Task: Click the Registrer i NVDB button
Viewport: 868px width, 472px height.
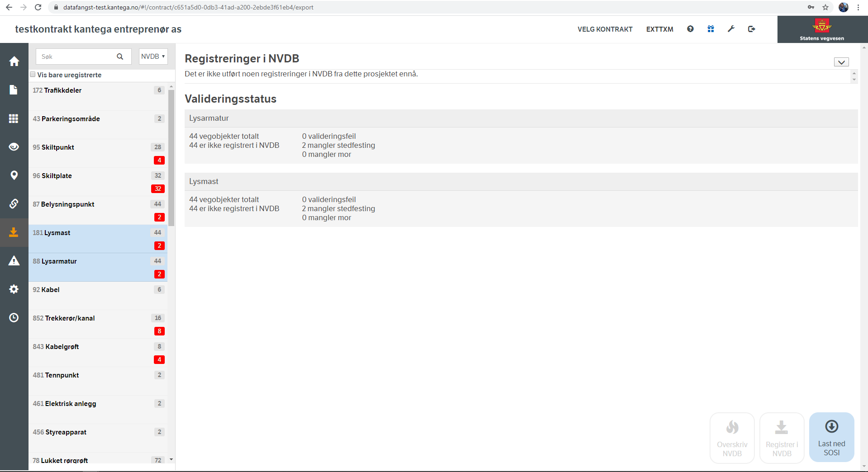Action: (x=782, y=438)
